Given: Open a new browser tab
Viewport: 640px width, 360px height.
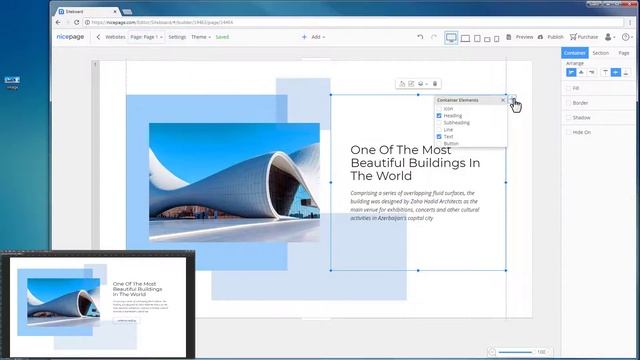Looking at the screenshot, I should (127, 12).
